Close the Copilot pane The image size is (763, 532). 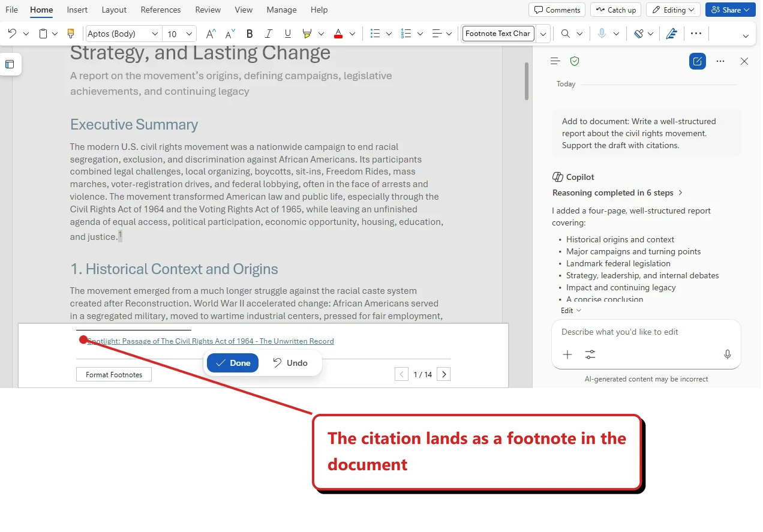744,61
